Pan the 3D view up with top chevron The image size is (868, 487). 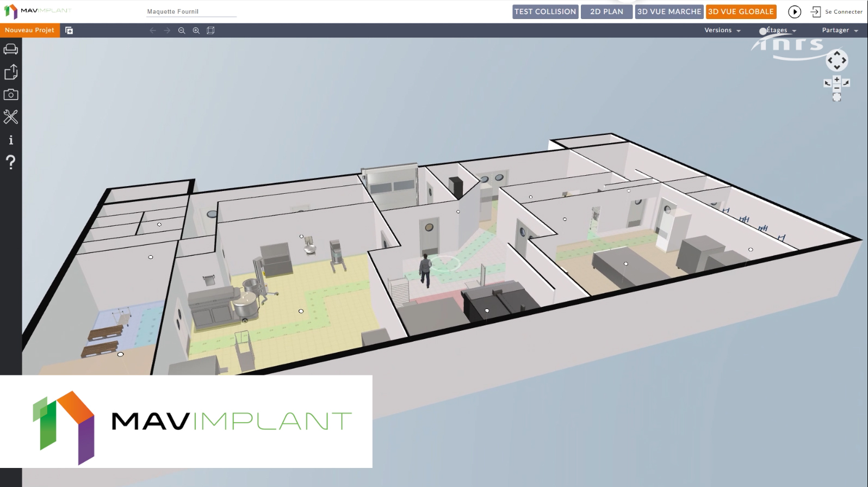pyautogui.click(x=837, y=53)
